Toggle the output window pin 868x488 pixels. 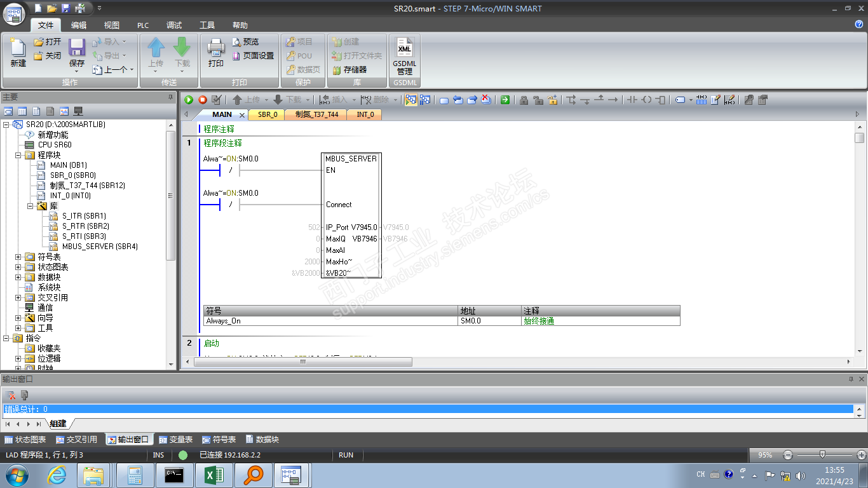coord(851,379)
